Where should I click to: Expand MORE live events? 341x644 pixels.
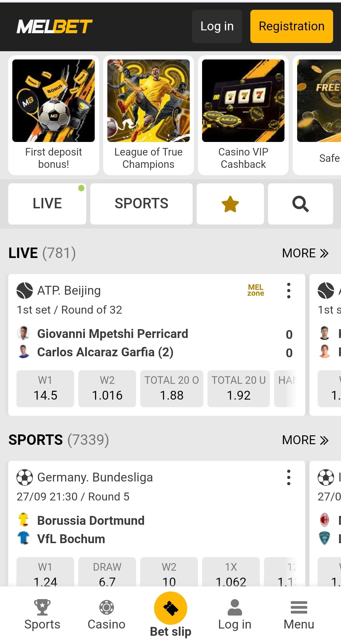pos(305,253)
